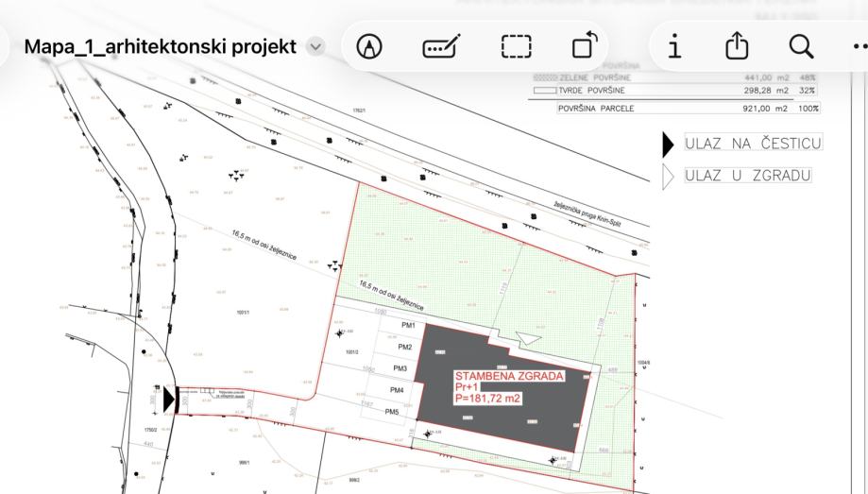Show document info inspector
This screenshot has height=494, width=868.
pyautogui.click(x=674, y=46)
